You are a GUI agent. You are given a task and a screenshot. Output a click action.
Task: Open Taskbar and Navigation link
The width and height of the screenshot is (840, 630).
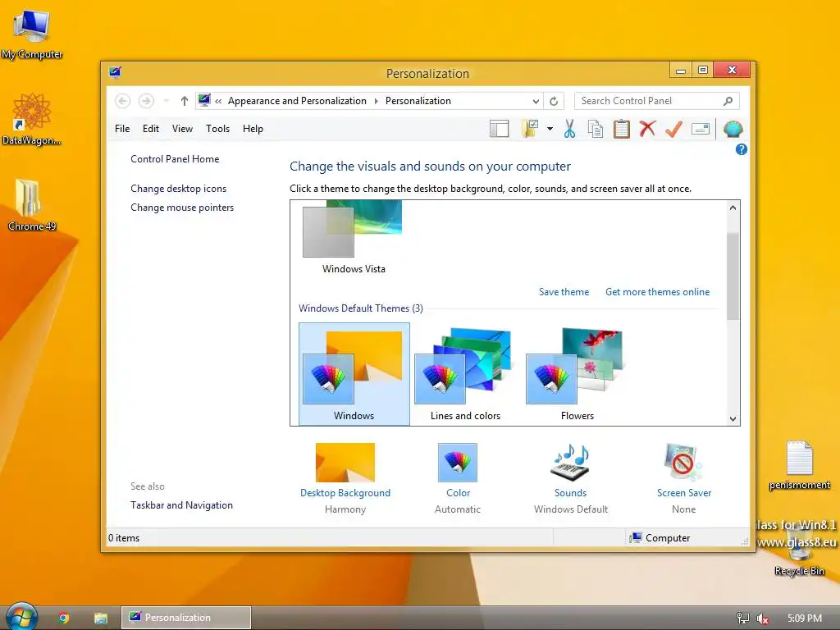181,505
